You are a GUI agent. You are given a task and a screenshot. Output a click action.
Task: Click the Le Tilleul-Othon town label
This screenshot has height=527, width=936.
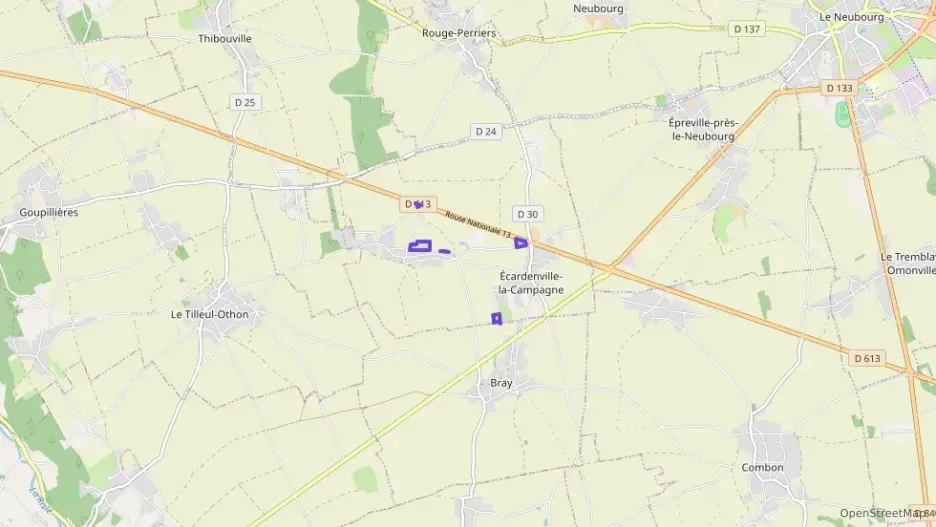pyautogui.click(x=210, y=315)
